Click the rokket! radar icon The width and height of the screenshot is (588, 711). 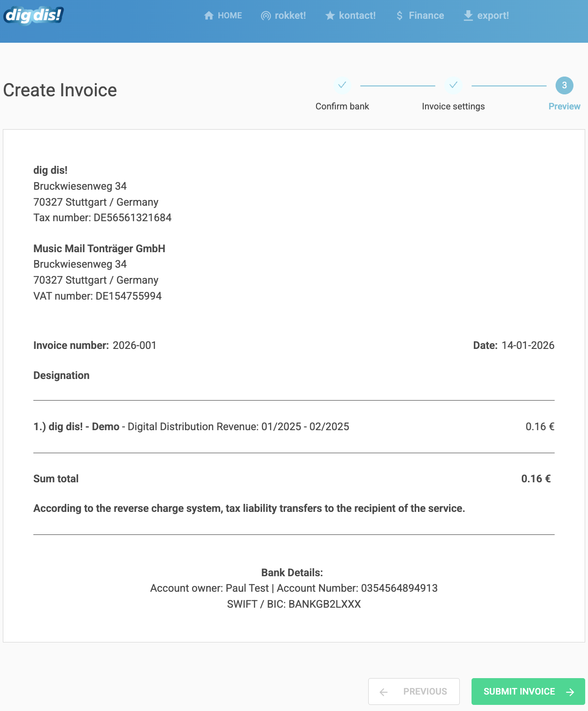click(x=266, y=16)
